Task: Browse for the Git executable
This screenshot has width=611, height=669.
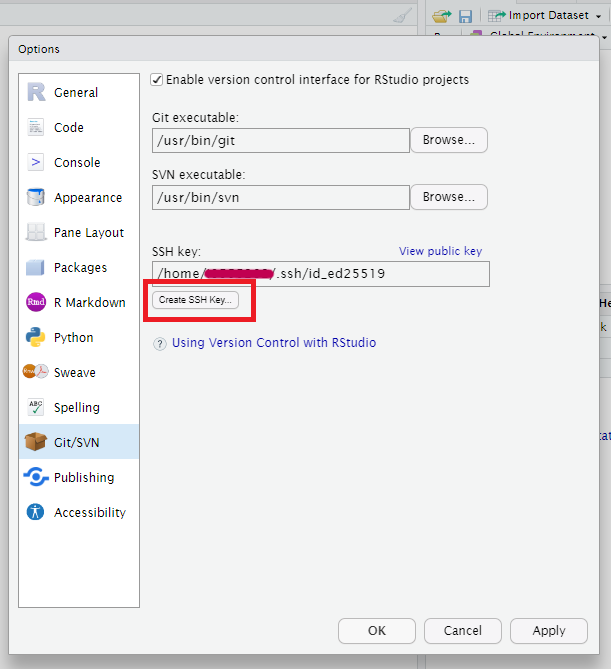Action: pos(448,140)
